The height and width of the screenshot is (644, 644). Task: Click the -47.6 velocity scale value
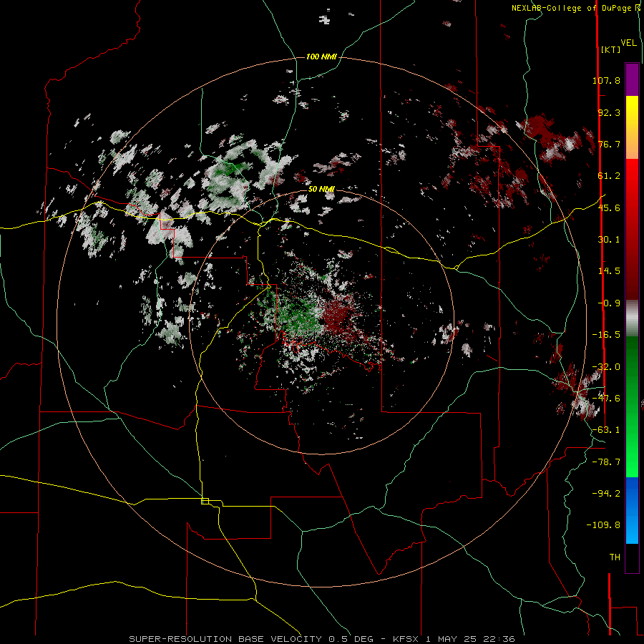pos(606,399)
